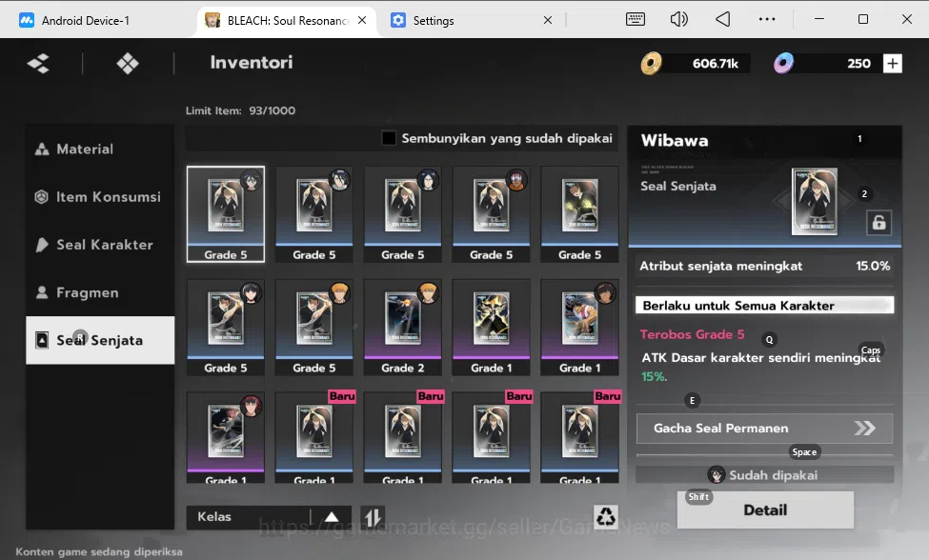Open the Kelas sort dropdown
929x560 pixels.
coord(269,517)
